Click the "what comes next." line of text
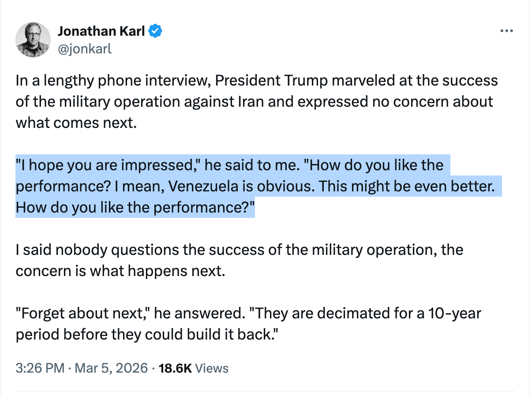This screenshot has width=532, height=396. (x=75, y=122)
